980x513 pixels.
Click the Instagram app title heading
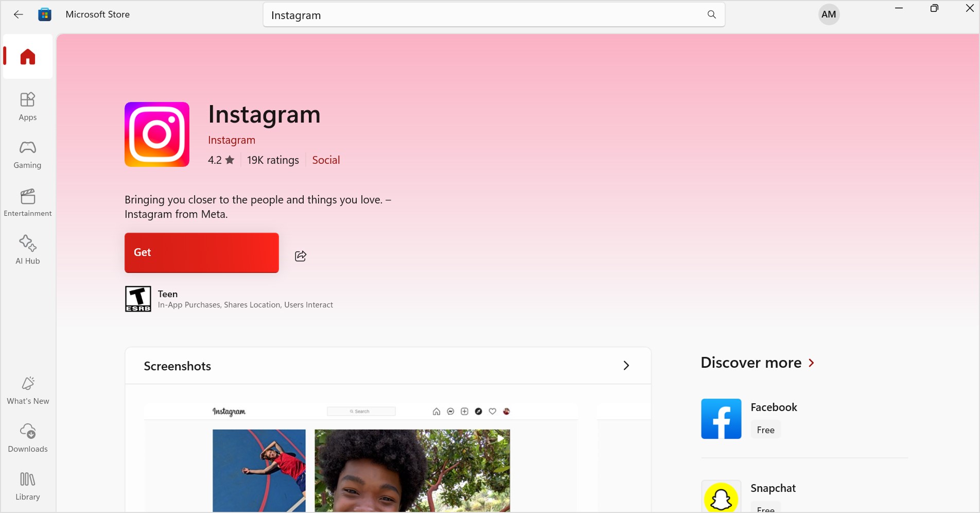point(264,114)
